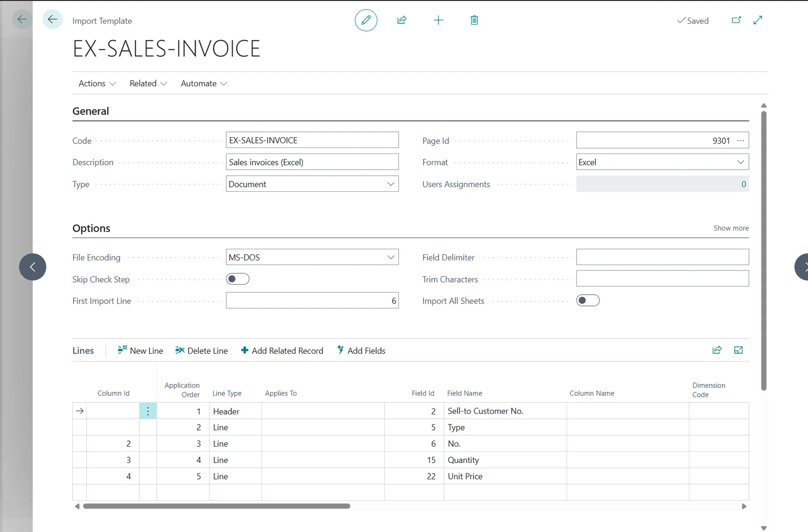This screenshot has width=808, height=532.
Task: Click Show more in the Options section
Action: [x=731, y=228]
